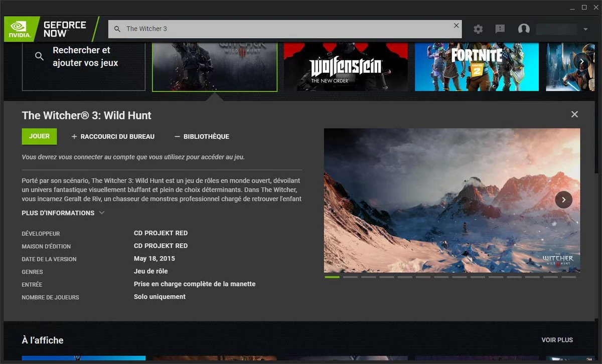The image size is (602, 364).
Task: Click the search magnifier icon in search bar
Action: [117, 29]
